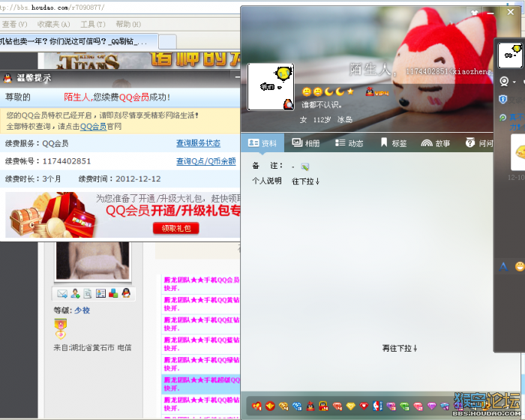Click the skin-change shirt icon in profile title bar
525x420 pixels.
coord(475,13)
